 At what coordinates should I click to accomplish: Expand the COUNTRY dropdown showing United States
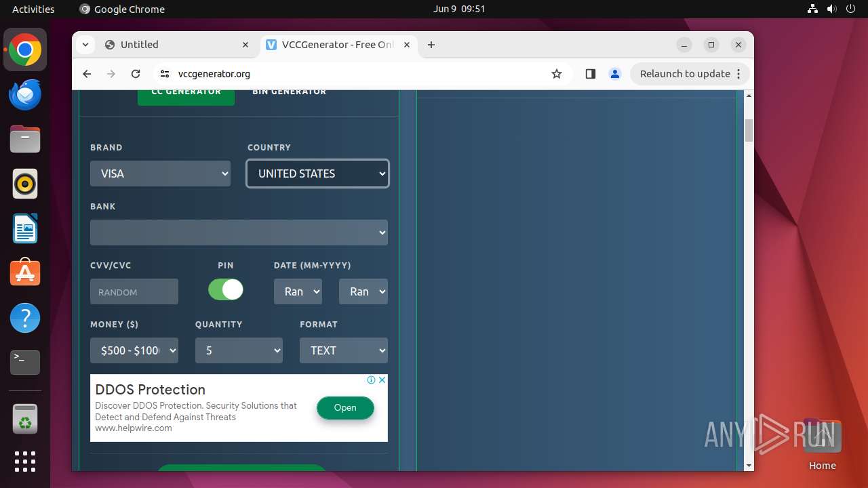(317, 174)
